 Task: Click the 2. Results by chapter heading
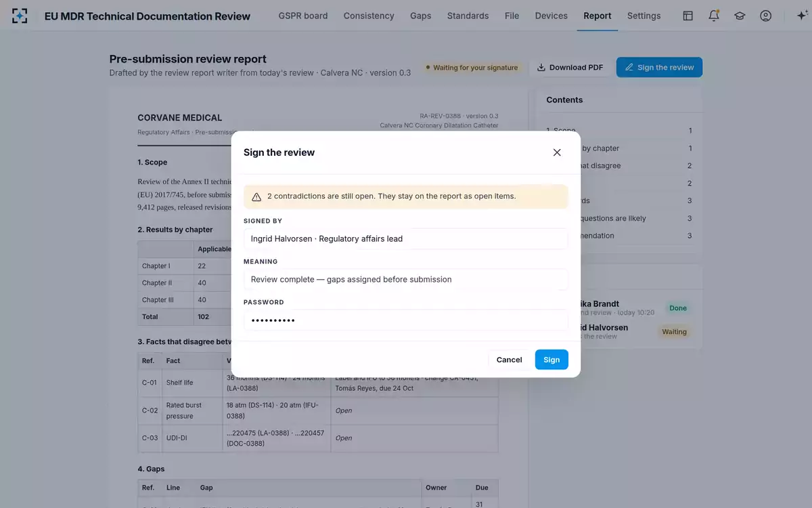click(x=175, y=230)
